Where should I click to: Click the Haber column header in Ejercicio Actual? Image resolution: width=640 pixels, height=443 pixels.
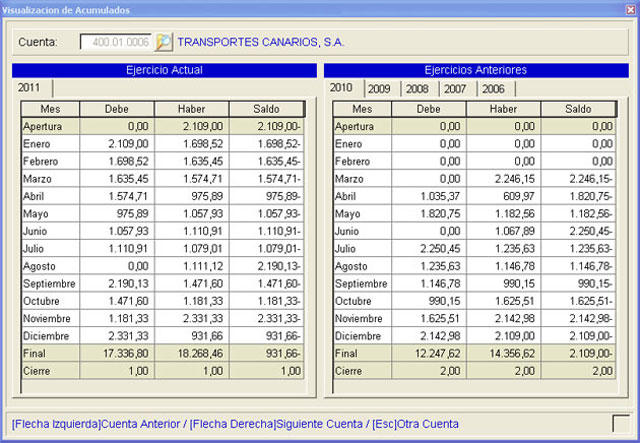191,109
